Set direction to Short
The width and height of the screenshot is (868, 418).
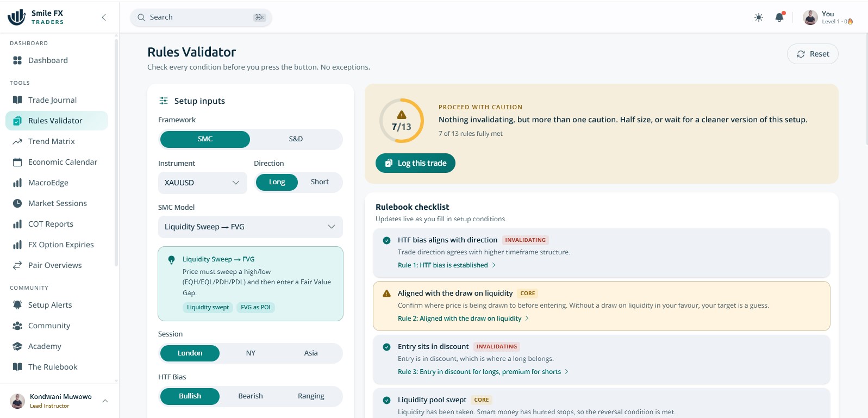click(x=320, y=182)
